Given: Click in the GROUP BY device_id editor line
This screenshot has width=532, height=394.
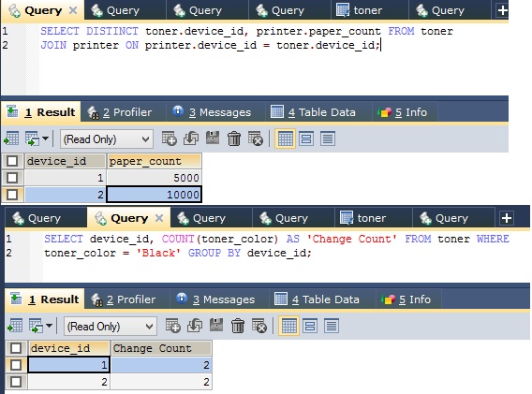Looking at the screenshot, I should [178, 253].
